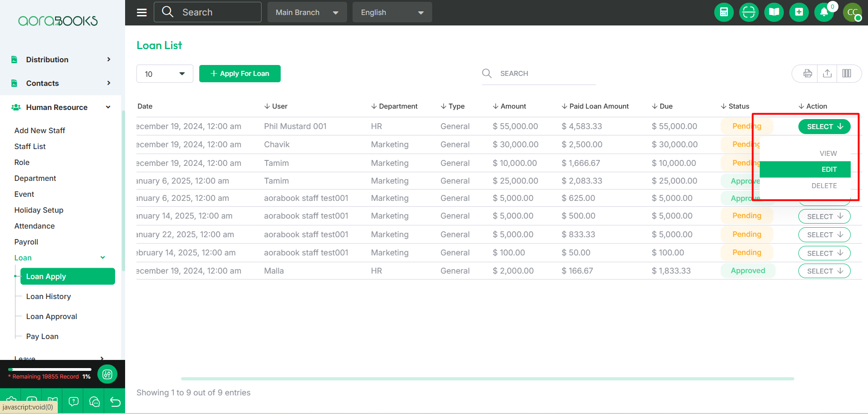
Task: Click Apply For Loan button
Action: [x=240, y=74]
